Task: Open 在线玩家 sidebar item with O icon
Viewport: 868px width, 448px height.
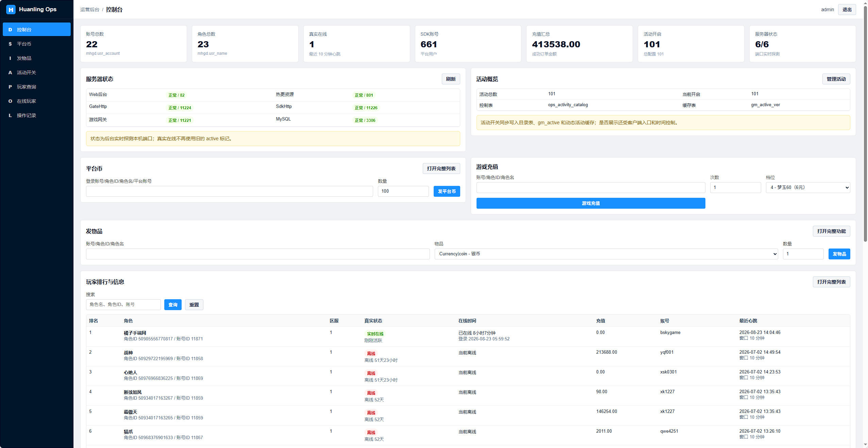Action: 37,101
